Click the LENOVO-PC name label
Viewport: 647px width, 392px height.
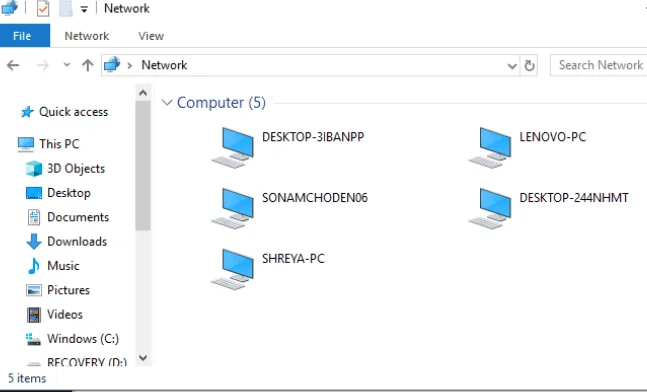coord(553,137)
